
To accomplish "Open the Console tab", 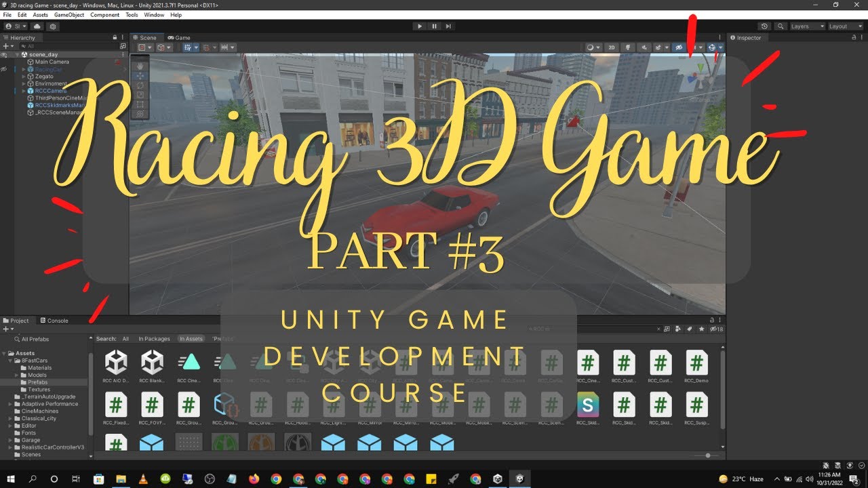I will coord(54,321).
